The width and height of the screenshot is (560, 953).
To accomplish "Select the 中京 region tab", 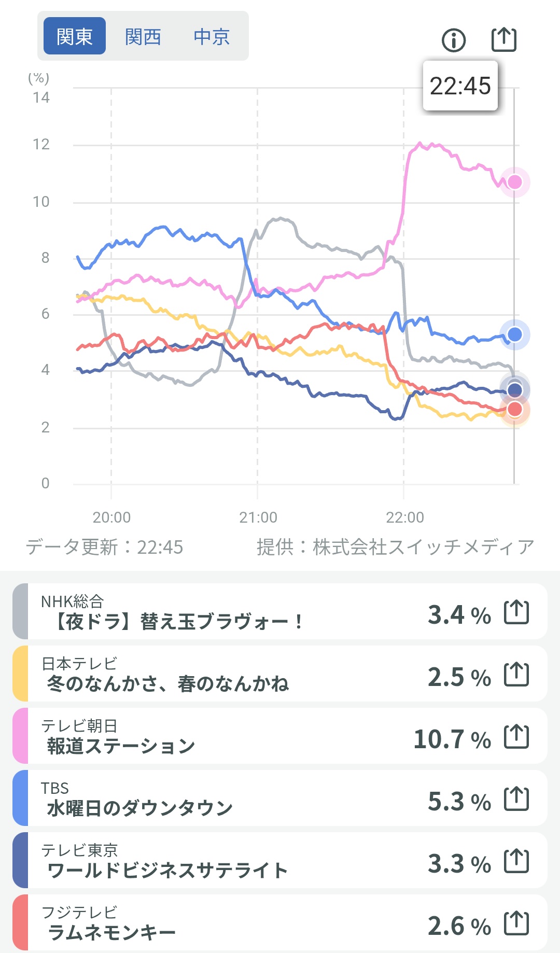I will [212, 36].
